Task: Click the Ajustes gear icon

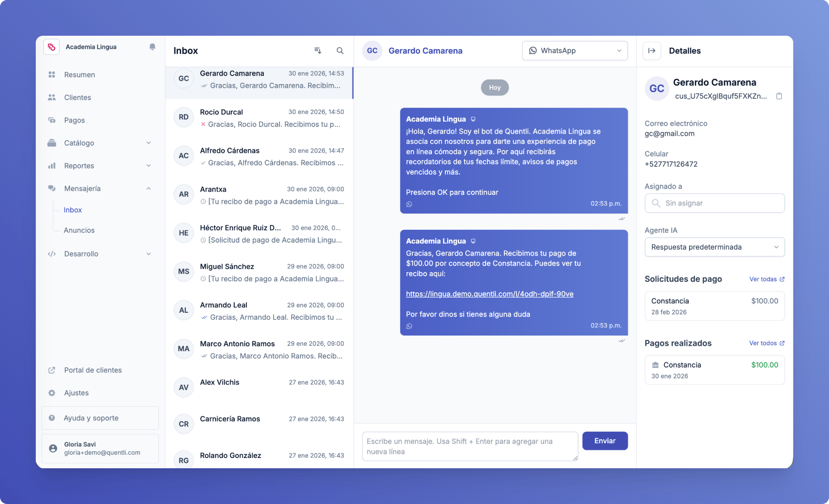Action: point(52,393)
